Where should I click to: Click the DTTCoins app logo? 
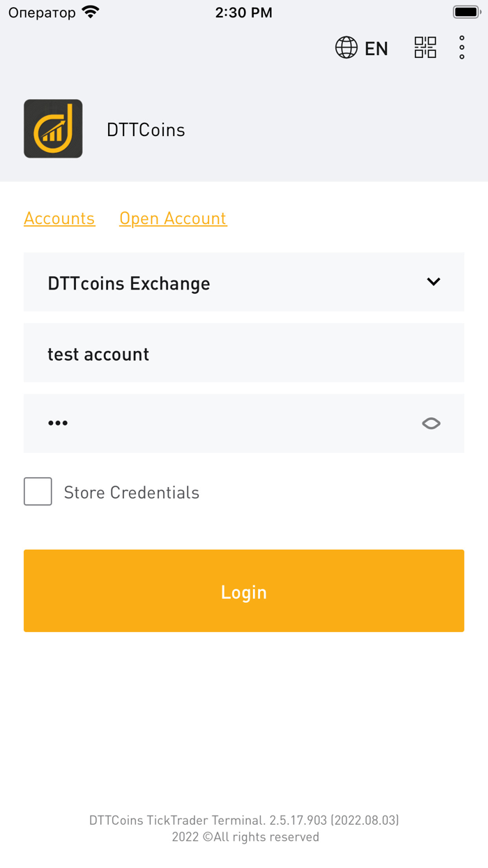coord(53,128)
